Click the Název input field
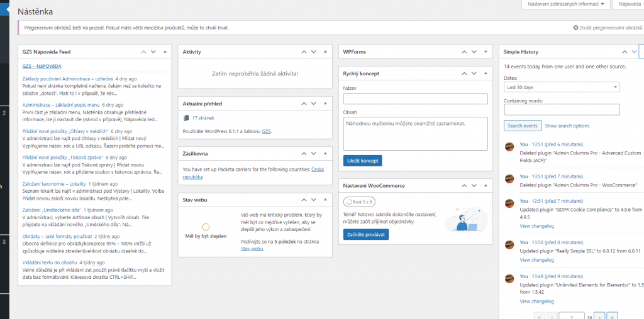 415,99
